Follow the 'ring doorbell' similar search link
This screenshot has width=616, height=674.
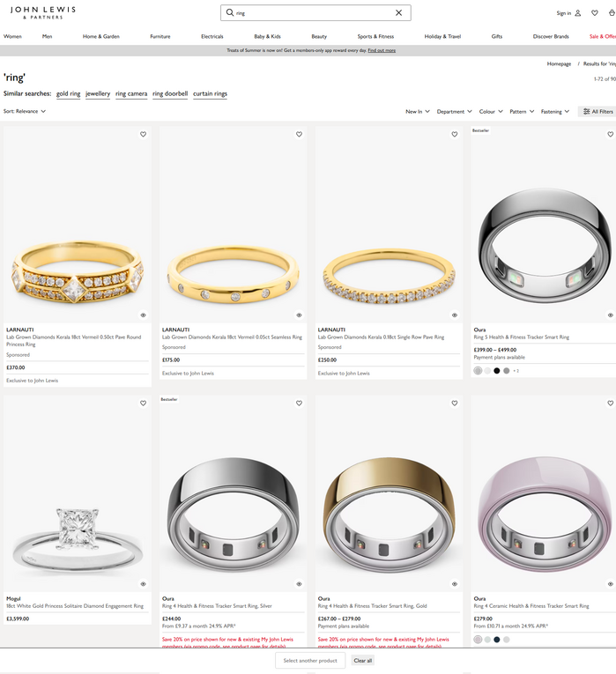[x=170, y=93]
